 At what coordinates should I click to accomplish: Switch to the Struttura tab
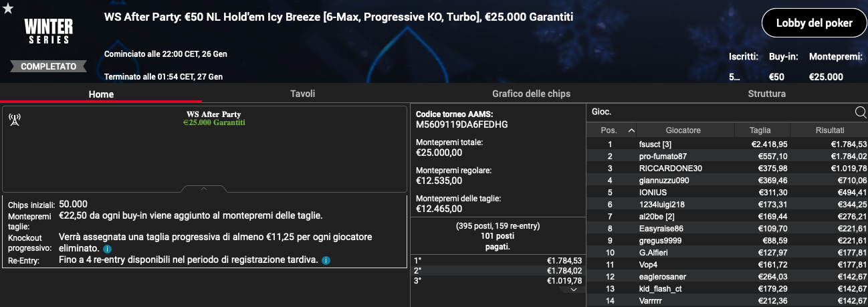tap(766, 94)
